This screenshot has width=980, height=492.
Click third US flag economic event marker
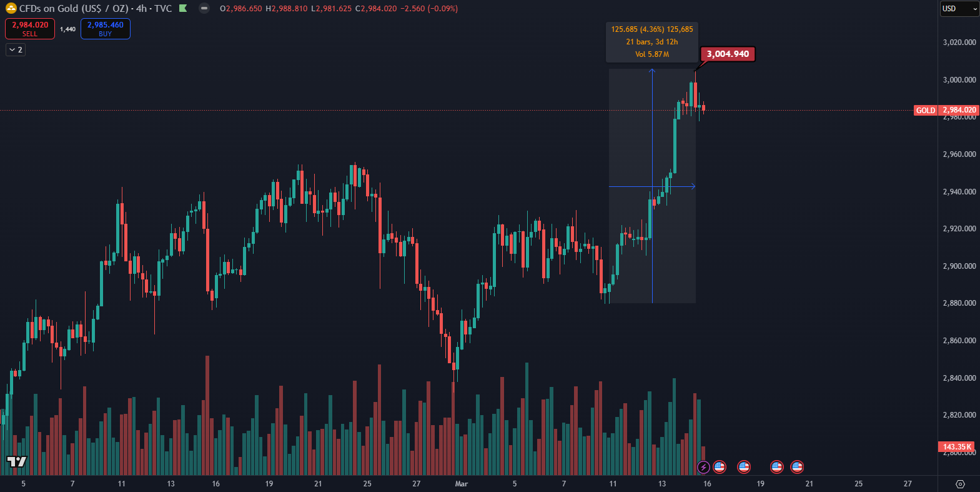776,467
